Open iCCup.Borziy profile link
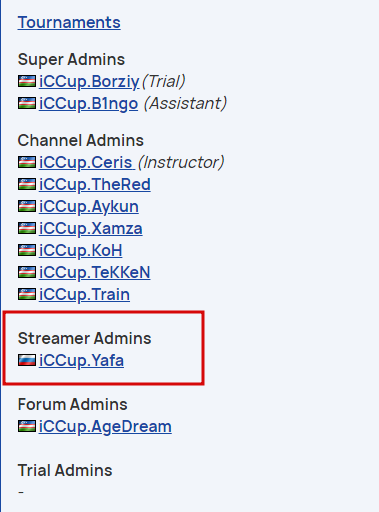The width and height of the screenshot is (379, 512). tap(89, 81)
